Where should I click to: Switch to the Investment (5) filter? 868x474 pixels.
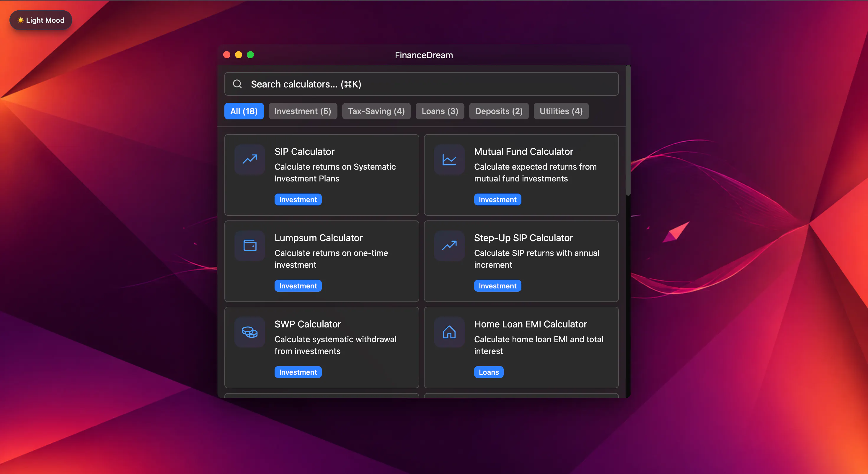point(303,111)
